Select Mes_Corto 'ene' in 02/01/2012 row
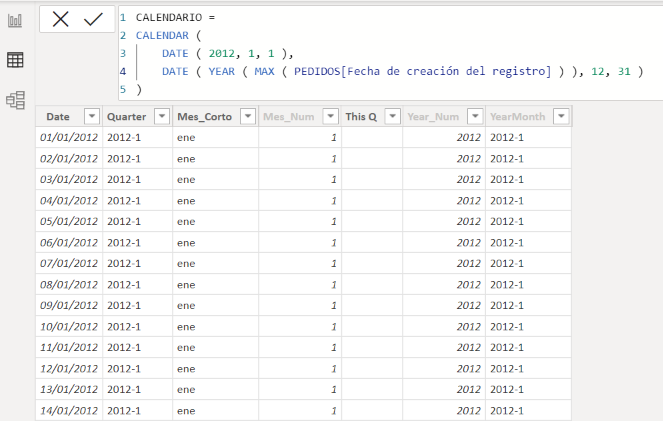 216,159
